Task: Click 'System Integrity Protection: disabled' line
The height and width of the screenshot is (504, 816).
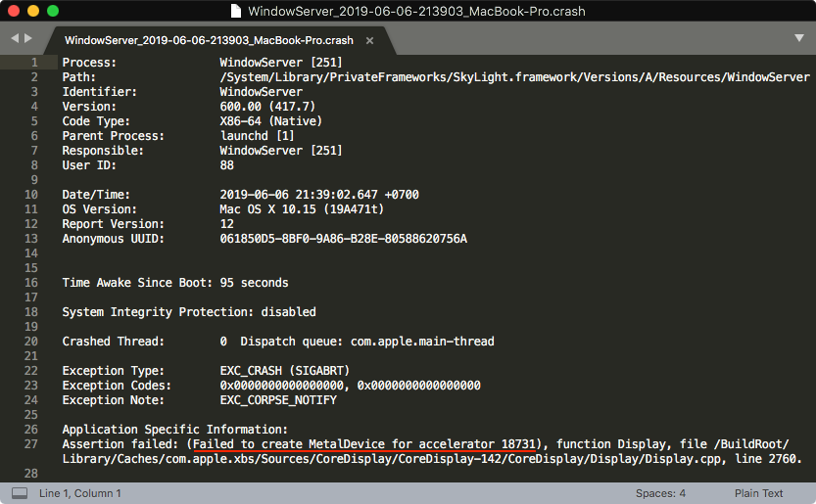Action: (189, 312)
